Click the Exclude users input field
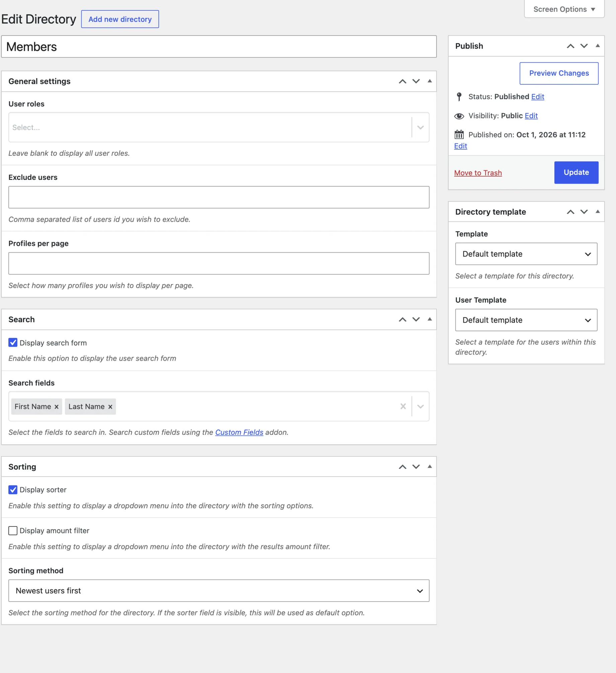 click(x=219, y=197)
